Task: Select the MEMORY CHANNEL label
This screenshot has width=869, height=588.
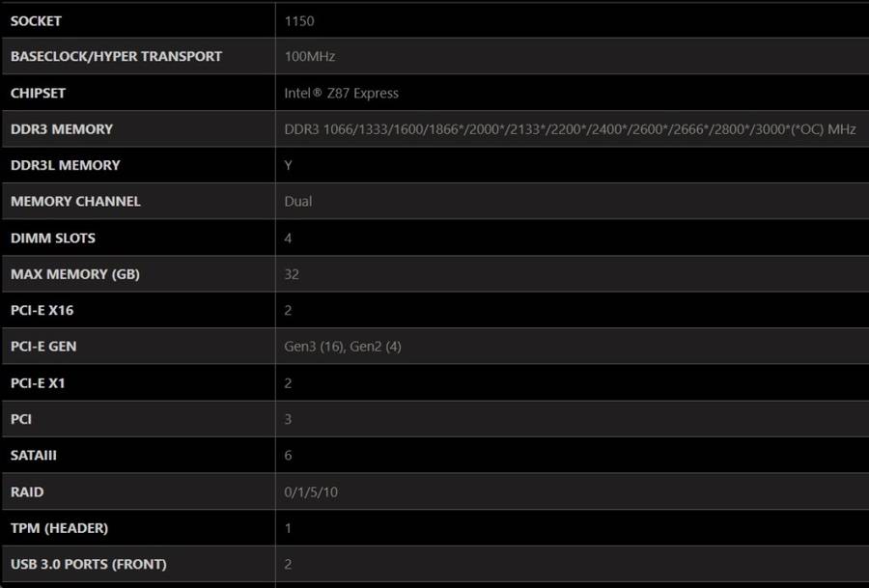Action: tap(75, 201)
